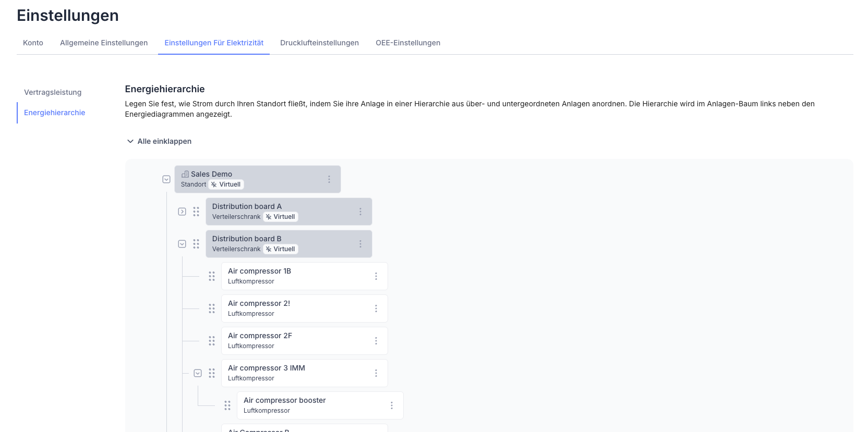
Task: Open options menu for Air compressor 3 IMM
Action: (x=376, y=373)
